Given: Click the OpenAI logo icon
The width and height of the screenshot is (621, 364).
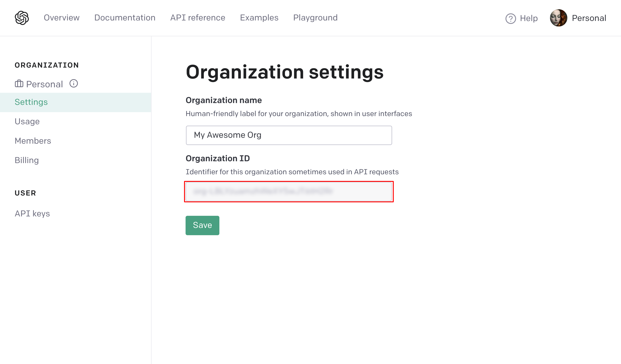Looking at the screenshot, I should click(x=22, y=18).
